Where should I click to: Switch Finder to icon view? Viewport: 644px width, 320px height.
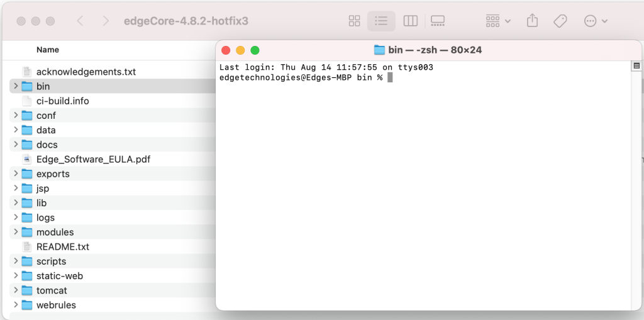(354, 21)
